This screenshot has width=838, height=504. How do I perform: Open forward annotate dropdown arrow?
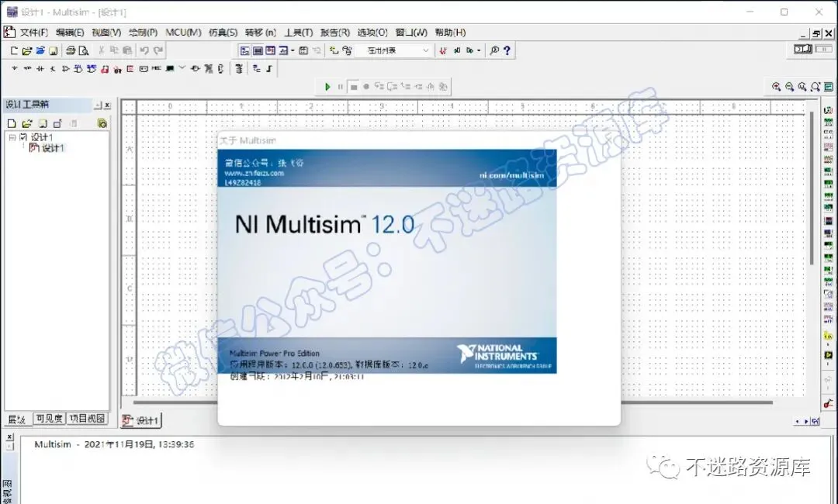coord(478,50)
